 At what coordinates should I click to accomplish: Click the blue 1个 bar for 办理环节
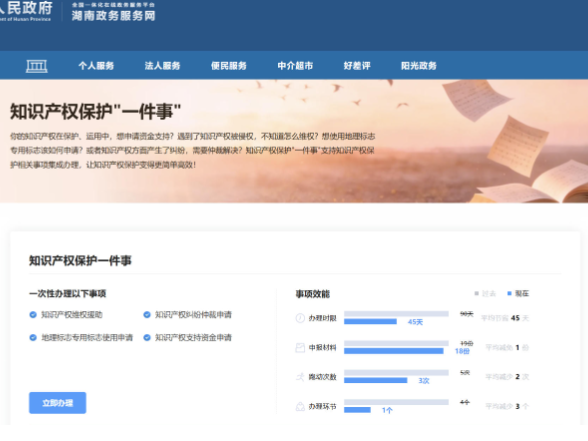pos(357,410)
